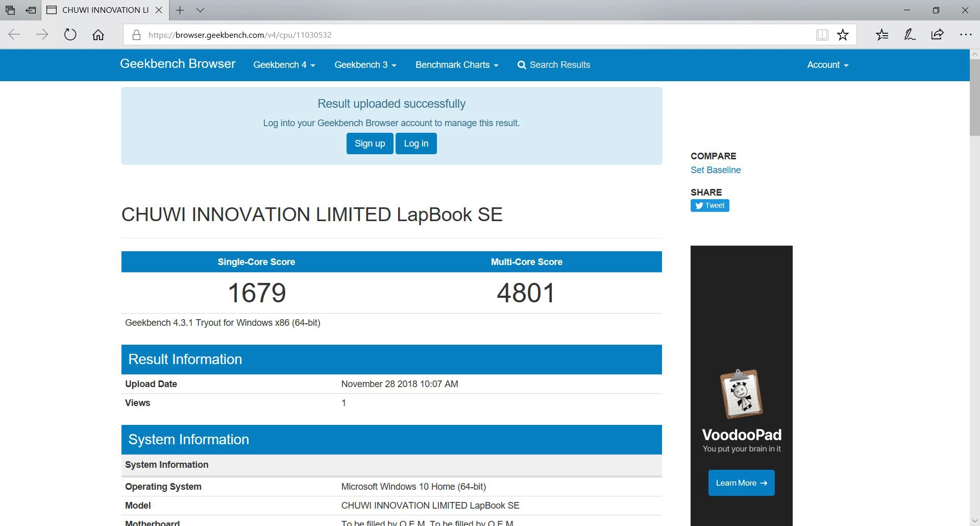Click the Single-Core Score column header
Viewport: 980px width, 526px height.
tap(256, 262)
